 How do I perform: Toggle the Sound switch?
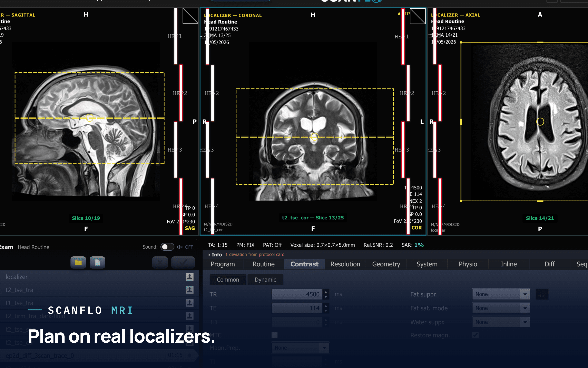click(x=167, y=247)
